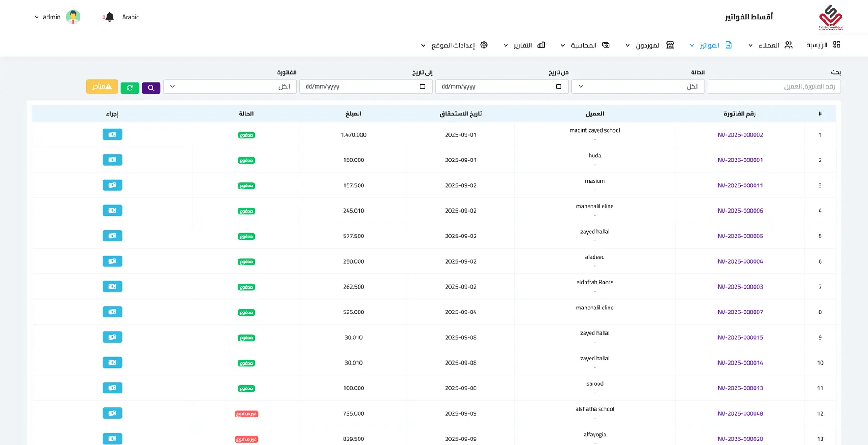Click the yellow 'متأخر' overdue button
Image resolution: width=868 pixels, height=445 pixels.
[x=102, y=86]
